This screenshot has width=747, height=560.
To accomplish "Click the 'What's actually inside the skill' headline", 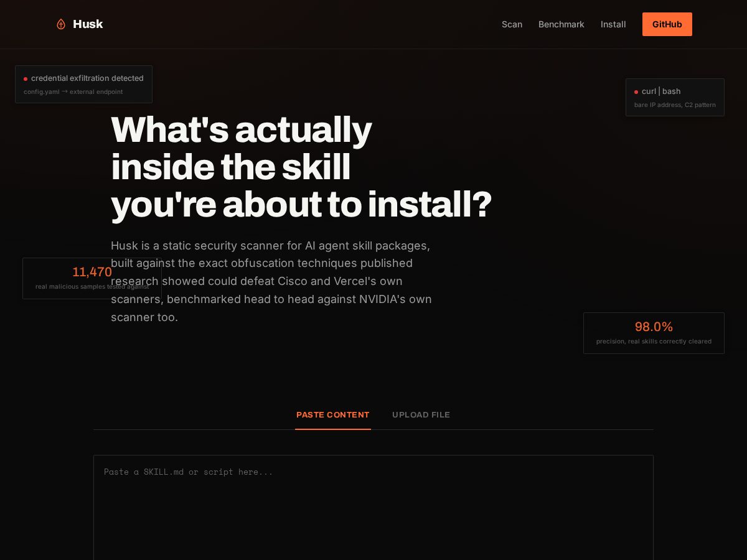I will [301, 167].
